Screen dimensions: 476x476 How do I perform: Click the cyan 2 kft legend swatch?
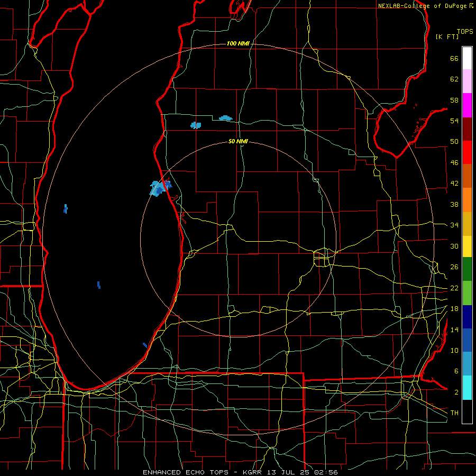coord(467,388)
